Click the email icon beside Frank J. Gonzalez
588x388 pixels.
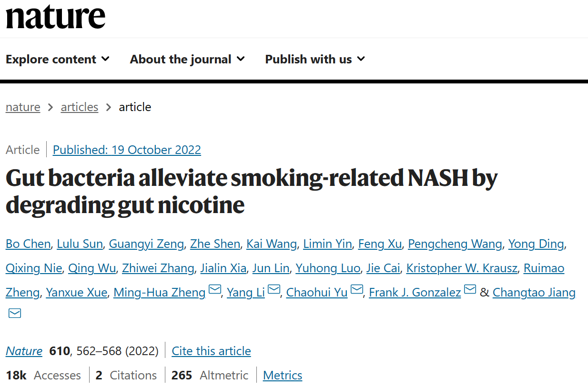pos(470,289)
